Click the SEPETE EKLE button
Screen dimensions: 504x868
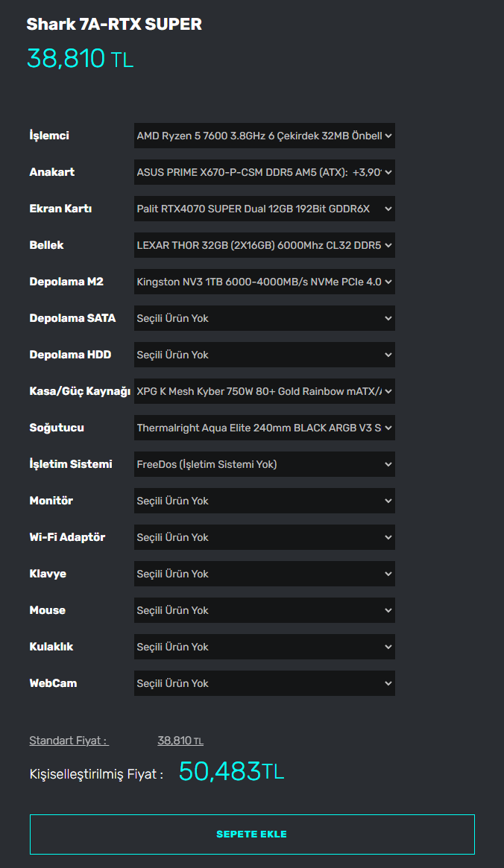[x=252, y=834]
